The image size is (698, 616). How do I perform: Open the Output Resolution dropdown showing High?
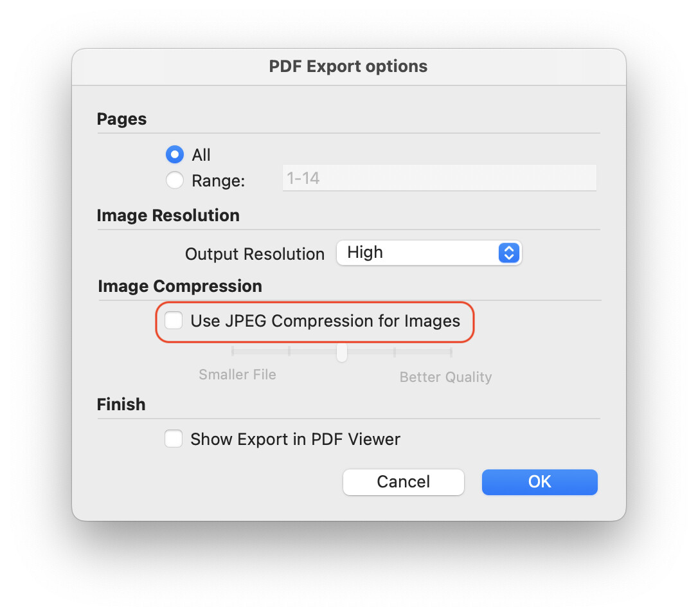[x=428, y=253]
